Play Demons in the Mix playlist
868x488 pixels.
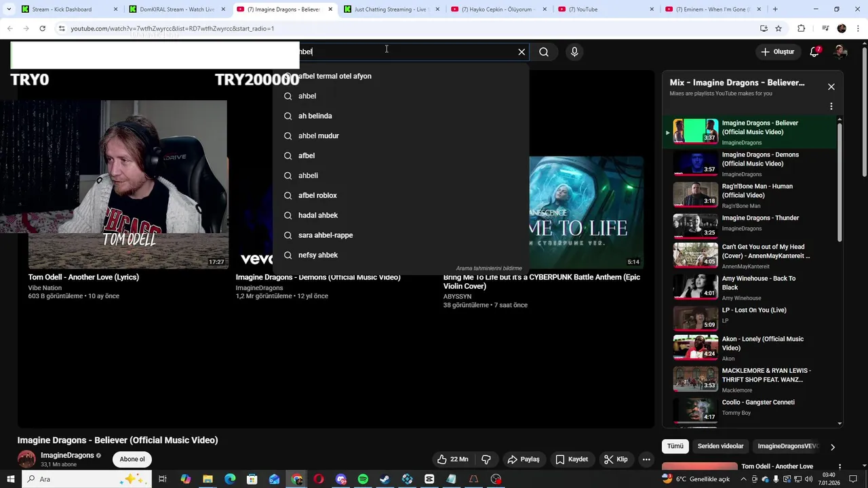point(749,164)
